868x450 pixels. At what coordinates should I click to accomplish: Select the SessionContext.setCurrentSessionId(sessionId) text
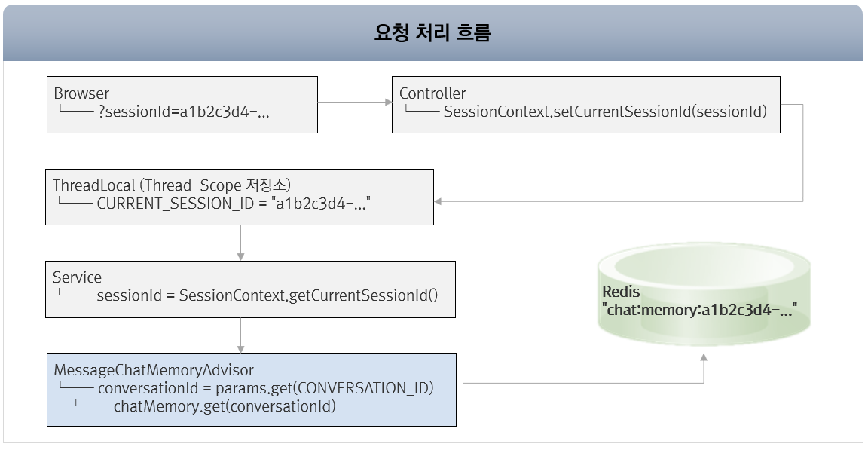(x=604, y=112)
